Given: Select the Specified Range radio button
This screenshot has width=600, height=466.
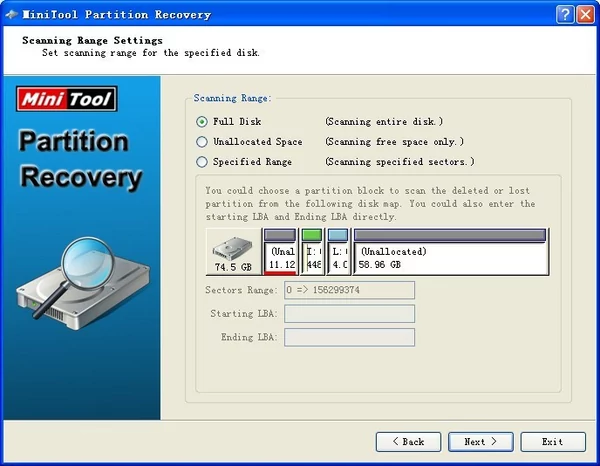Looking at the screenshot, I should coord(202,162).
